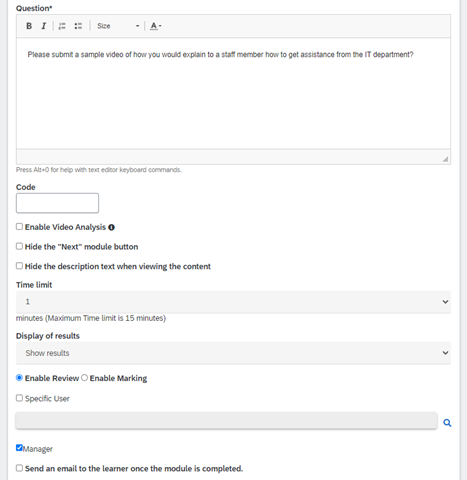Image resolution: width=467 pixels, height=480 pixels.
Task: Grab the editor resize handle corner
Action: [x=445, y=159]
